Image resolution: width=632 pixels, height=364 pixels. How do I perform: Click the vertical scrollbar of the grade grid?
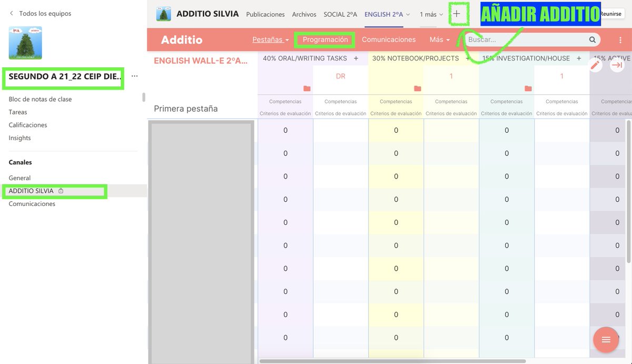click(x=628, y=192)
